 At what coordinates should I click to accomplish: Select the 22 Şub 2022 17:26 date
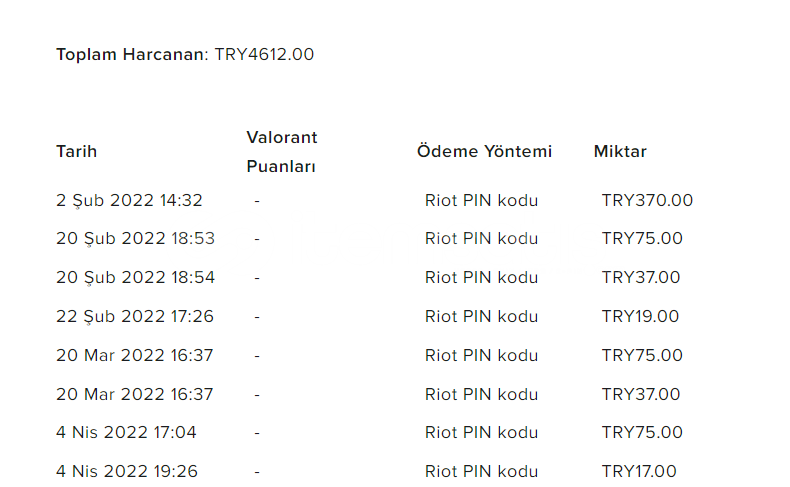[x=135, y=317]
